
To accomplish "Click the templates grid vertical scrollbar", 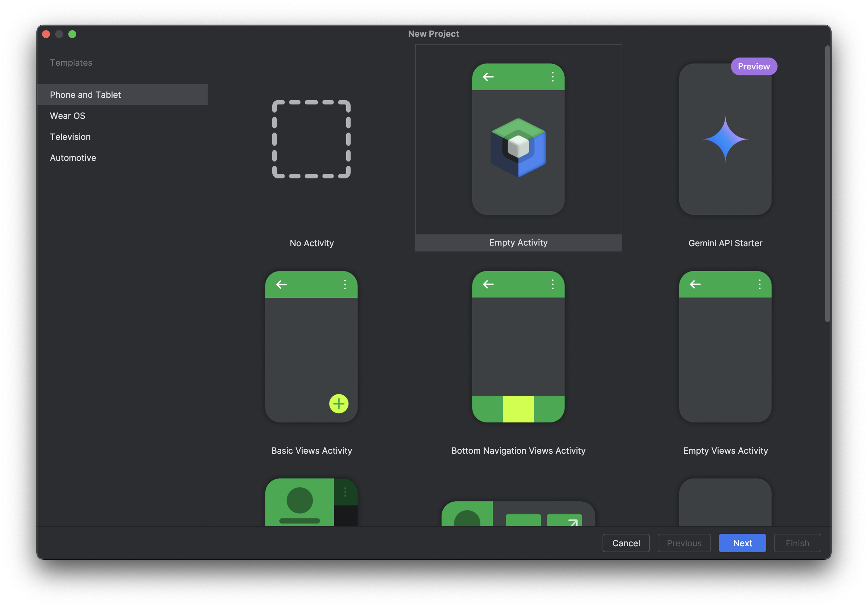I will coord(827,184).
